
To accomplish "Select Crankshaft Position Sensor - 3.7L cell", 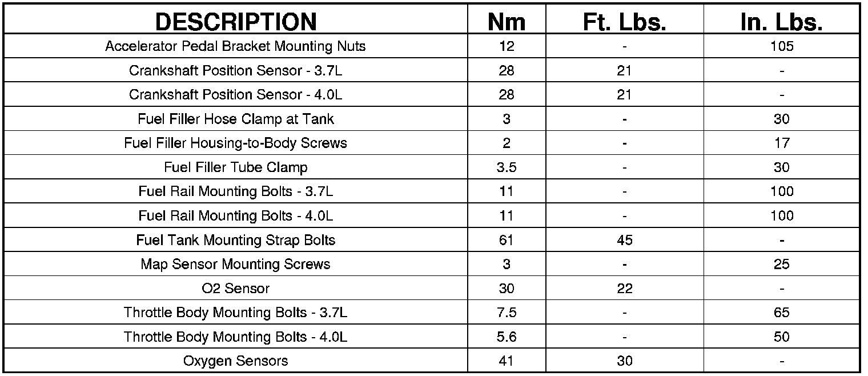I will point(235,71).
